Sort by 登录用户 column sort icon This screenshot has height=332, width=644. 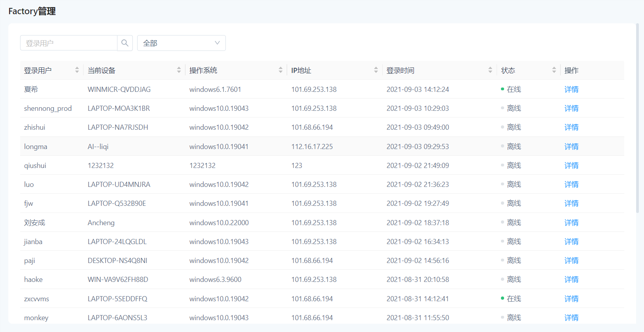click(77, 70)
